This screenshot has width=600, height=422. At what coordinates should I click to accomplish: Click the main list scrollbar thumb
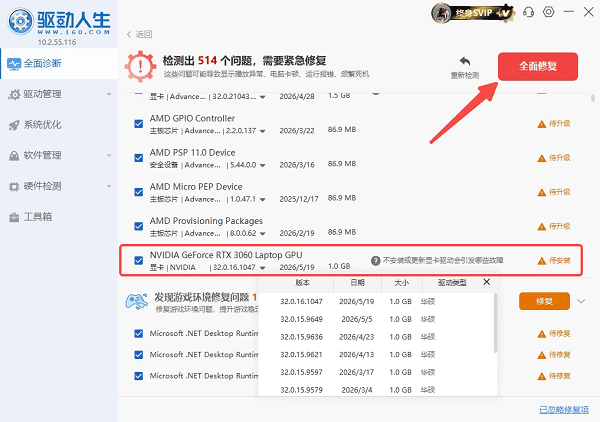(592, 98)
